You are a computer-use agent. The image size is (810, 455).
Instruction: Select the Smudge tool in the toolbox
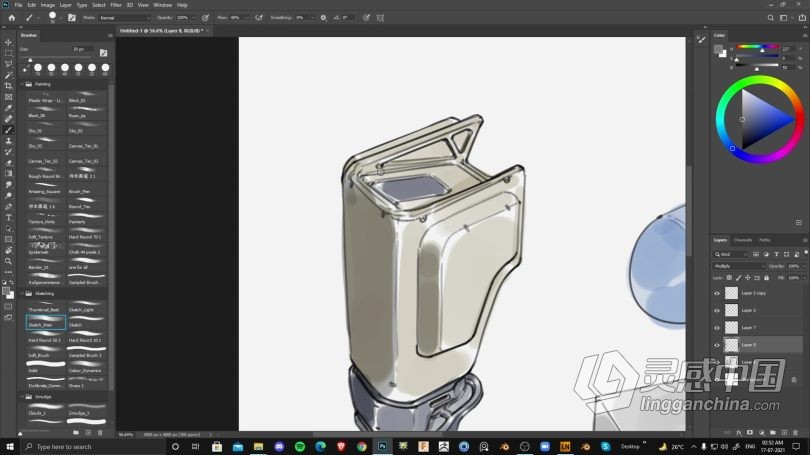(x=8, y=184)
